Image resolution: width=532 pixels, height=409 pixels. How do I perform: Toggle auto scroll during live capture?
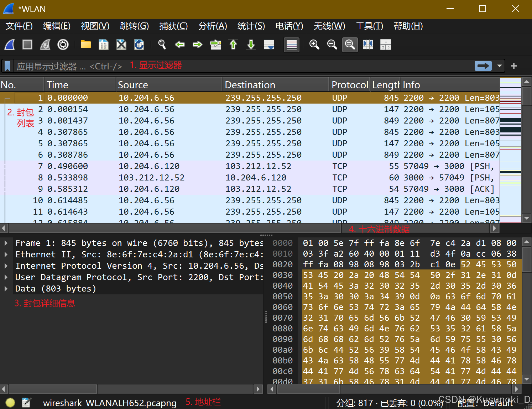point(269,44)
